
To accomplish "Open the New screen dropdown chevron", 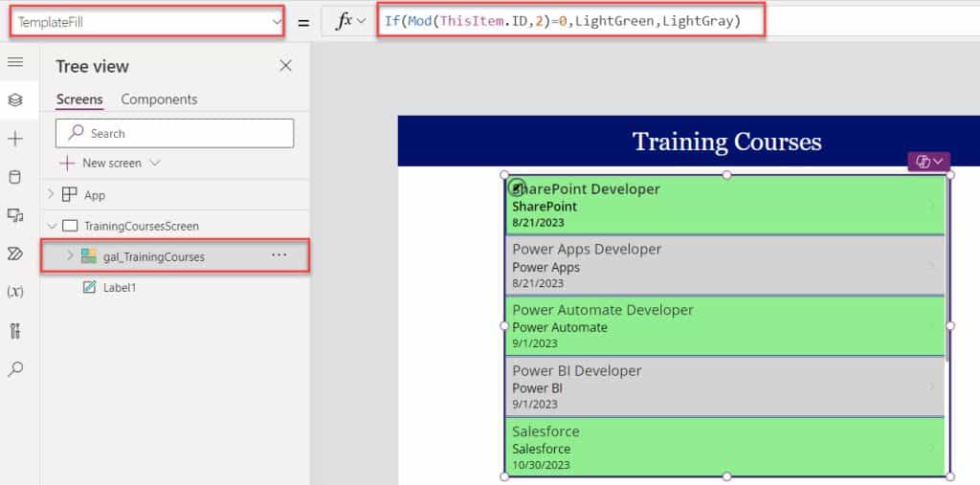I will 155,164.
